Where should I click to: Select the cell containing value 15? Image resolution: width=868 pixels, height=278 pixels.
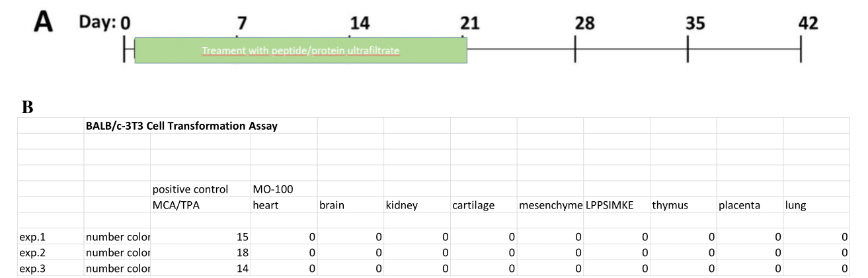point(200,236)
